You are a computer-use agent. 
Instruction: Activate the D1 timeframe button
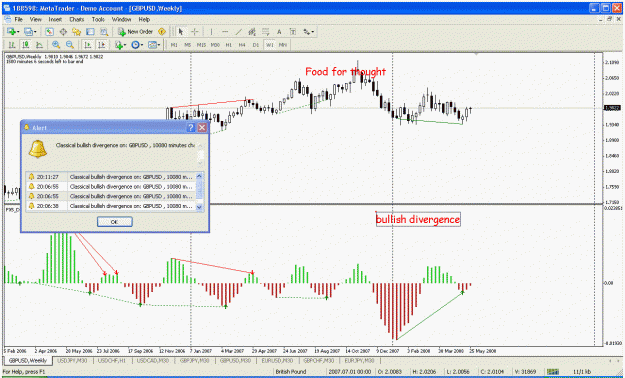click(256, 45)
